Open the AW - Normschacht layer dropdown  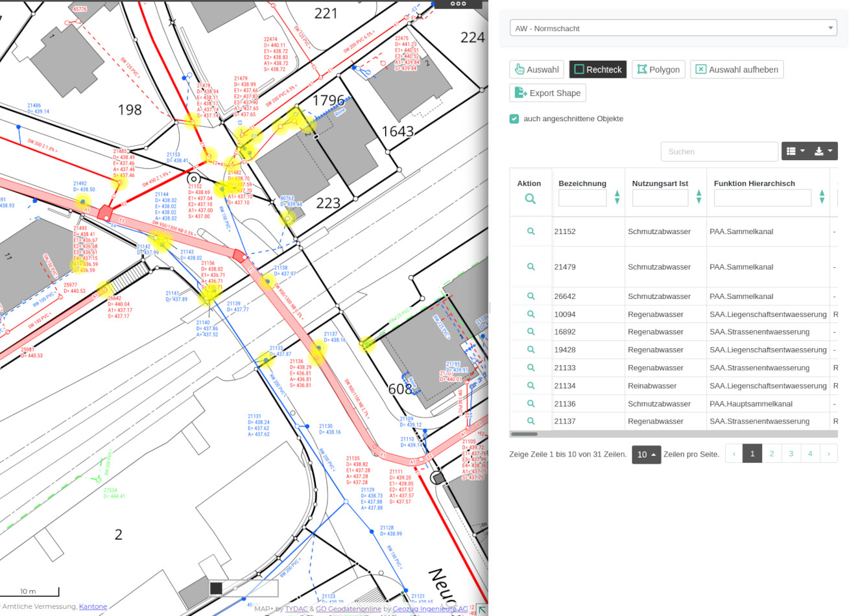[x=673, y=28]
